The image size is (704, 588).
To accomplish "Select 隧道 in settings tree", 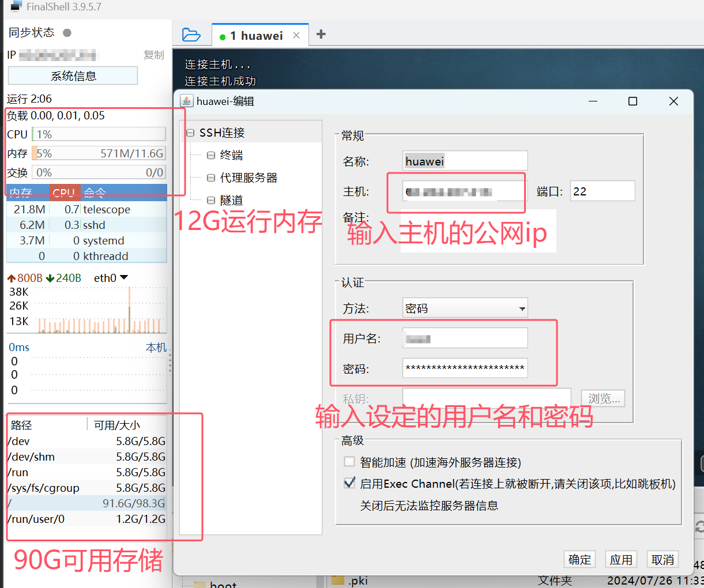I will click(x=231, y=200).
